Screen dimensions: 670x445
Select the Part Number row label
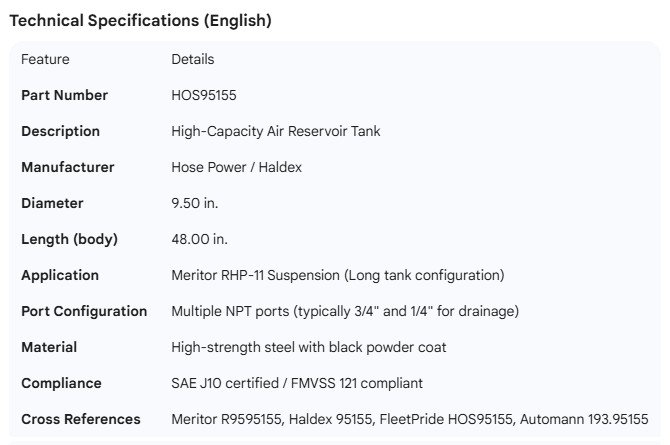point(65,96)
